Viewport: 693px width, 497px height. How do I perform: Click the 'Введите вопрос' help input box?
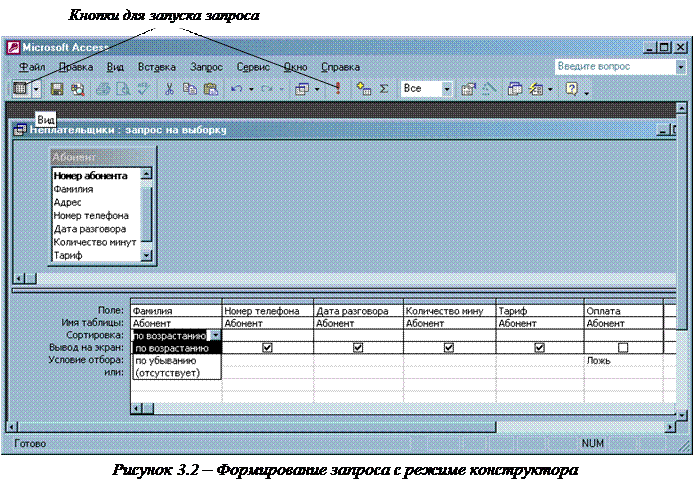click(615, 67)
